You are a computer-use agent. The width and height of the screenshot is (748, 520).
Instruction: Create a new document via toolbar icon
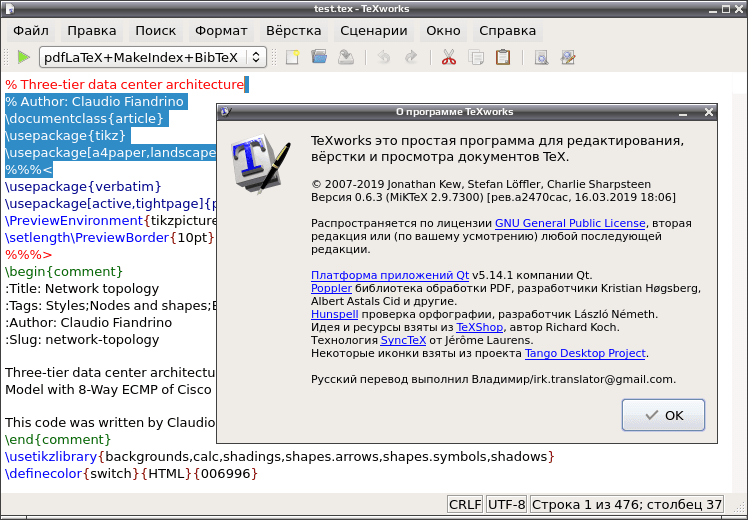pyautogui.click(x=292, y=57)
